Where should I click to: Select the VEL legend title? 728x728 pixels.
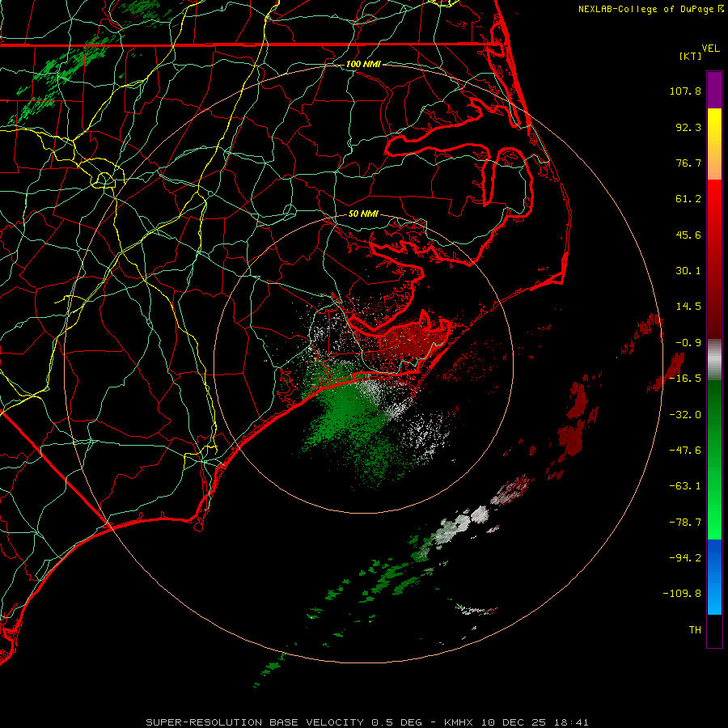click(710, 49)
